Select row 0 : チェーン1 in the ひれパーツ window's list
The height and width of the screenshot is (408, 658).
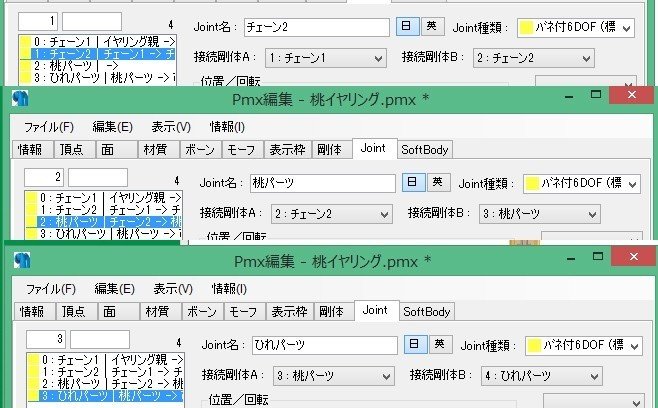tap(105, 360)
